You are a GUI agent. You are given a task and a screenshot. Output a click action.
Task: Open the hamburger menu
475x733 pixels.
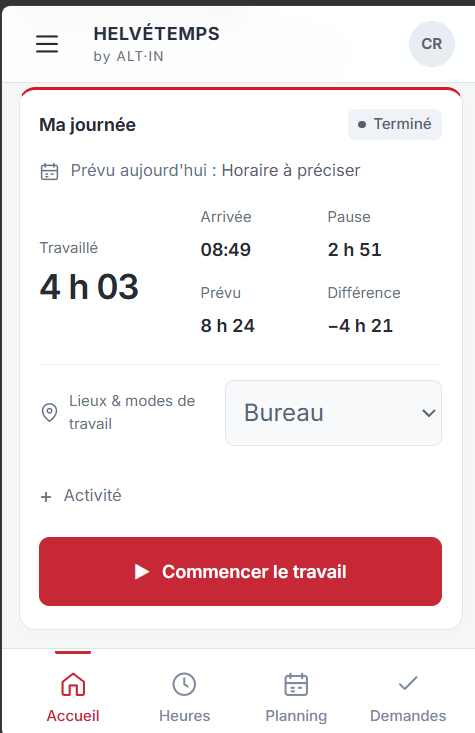click(x=47, y=44)
